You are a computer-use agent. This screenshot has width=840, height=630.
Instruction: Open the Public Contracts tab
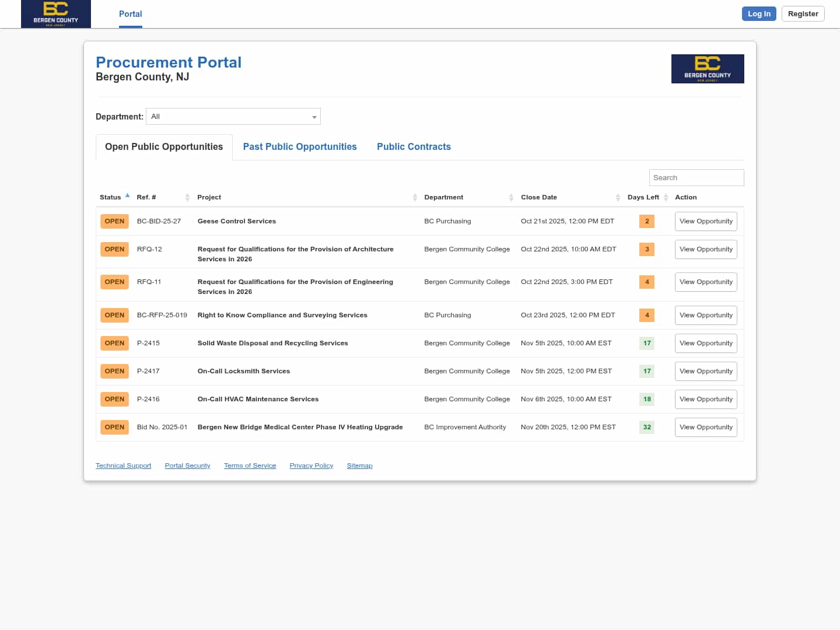[x=414, y=147]
